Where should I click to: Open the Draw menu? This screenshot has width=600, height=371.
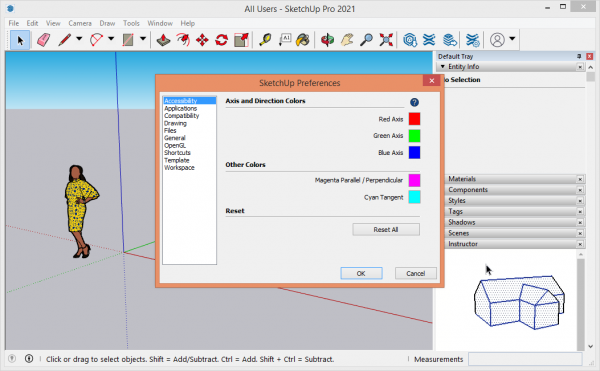pyautogui.click(x=107, y=23)
